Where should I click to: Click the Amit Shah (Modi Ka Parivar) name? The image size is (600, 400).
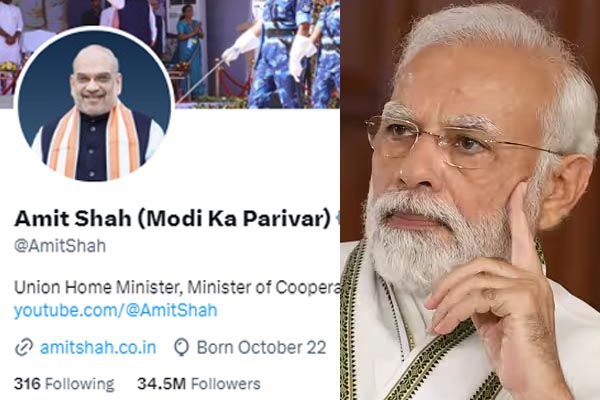pos(172,219)
